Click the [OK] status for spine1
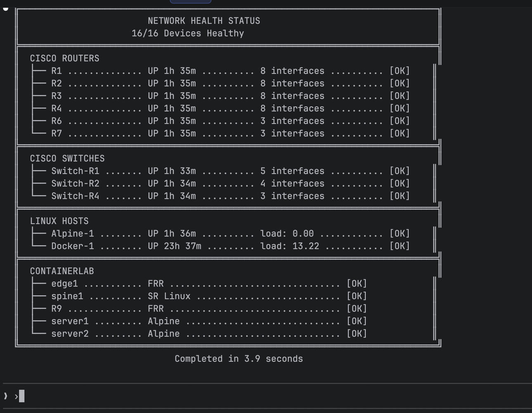The height and width of the screenshot is (413, 532). pyautogui.click(x=357, y=296)
